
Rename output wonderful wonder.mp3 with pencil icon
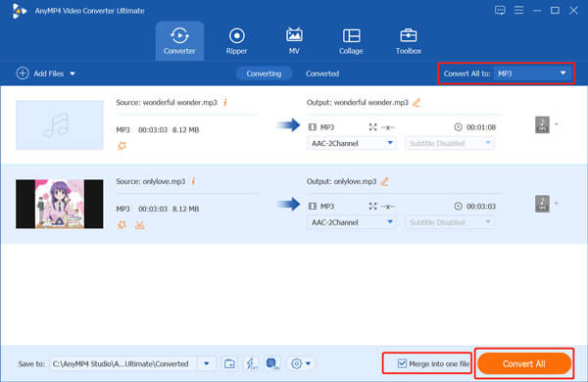click(416, 102)
